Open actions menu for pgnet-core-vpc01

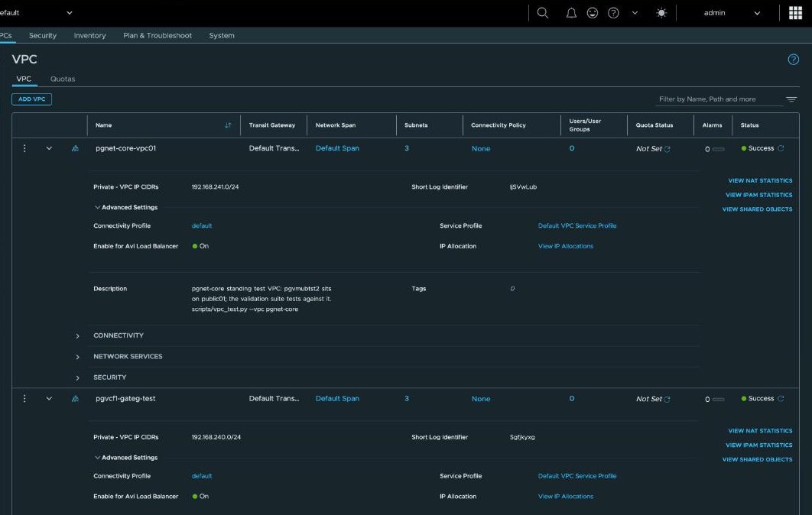(24, 148)
